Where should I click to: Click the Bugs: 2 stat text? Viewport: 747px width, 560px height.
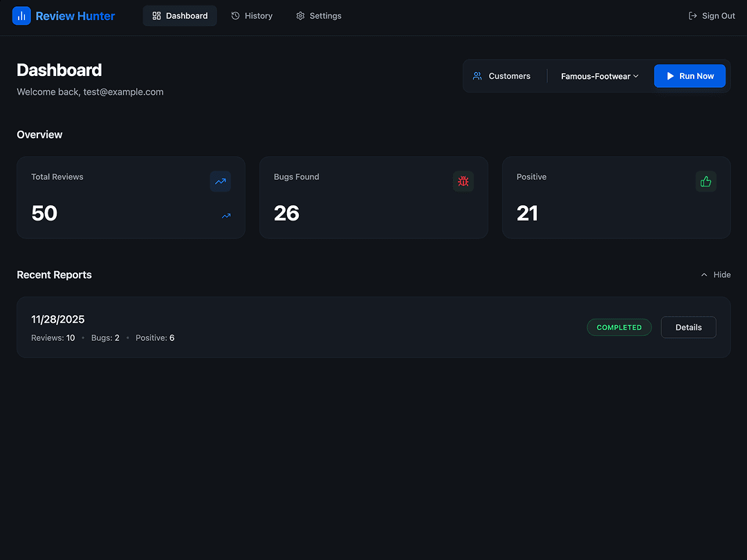(105, 338)
